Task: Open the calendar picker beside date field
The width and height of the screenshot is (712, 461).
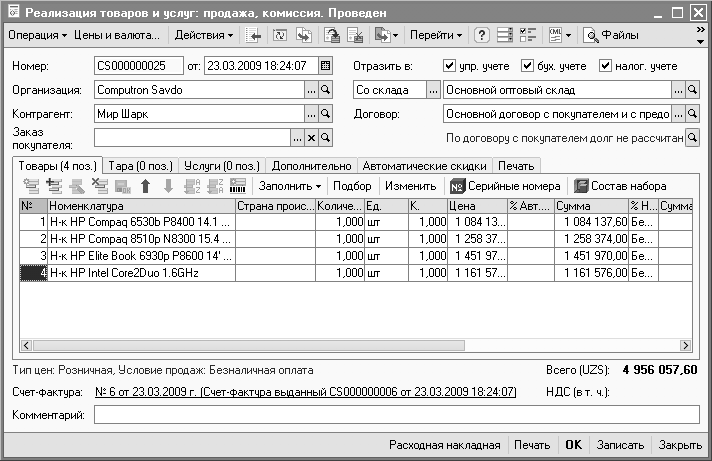Action: click(x=325, y=66)
